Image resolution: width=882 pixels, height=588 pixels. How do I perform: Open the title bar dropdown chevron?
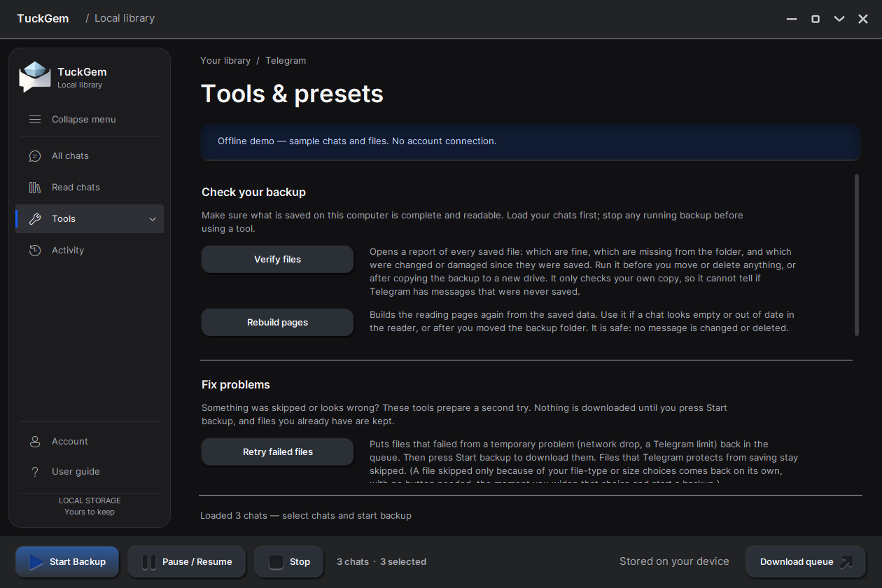tap(839, 19)
